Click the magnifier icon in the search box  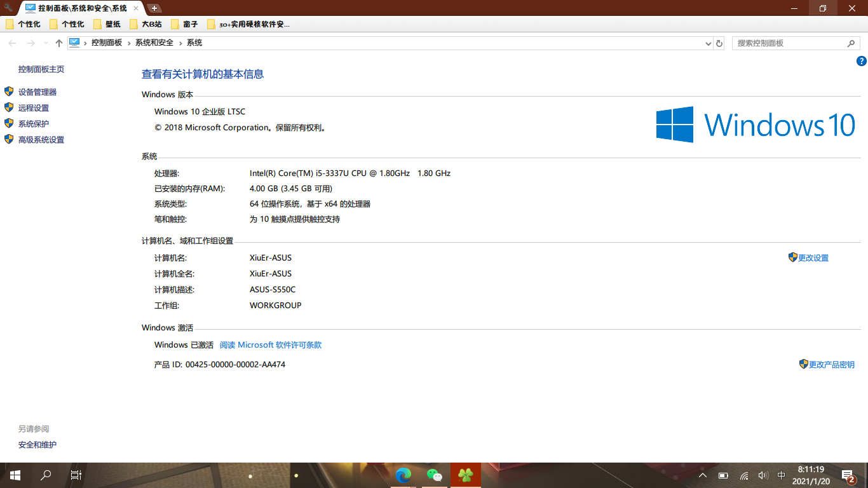851,43
